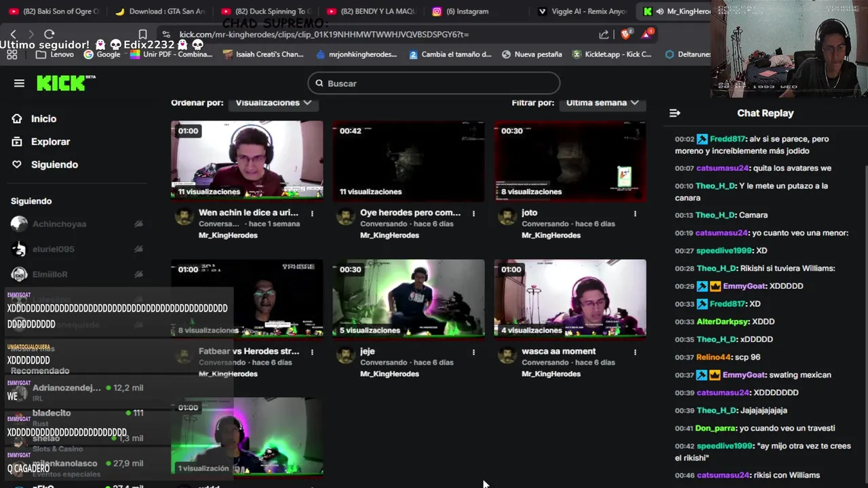Click the Inicio home icon in sidebar
Viewport: 868px width, 488px height.
tap(17, 119)
